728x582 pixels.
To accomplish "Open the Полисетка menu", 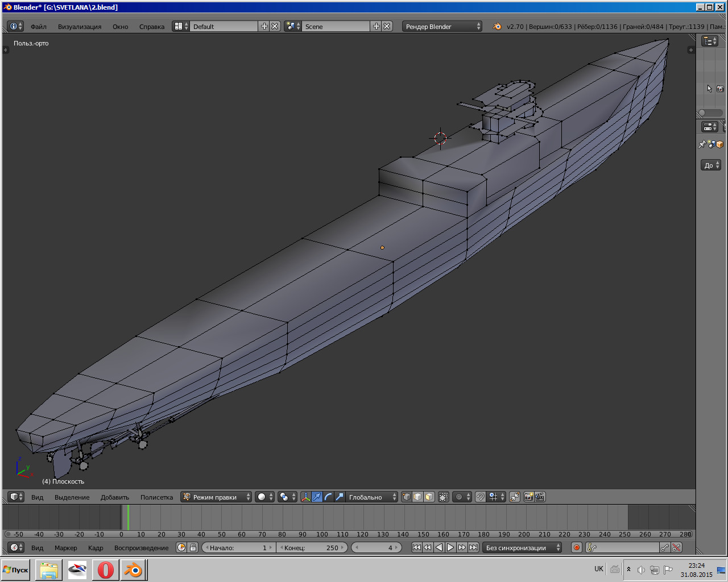I will point(156,497).
